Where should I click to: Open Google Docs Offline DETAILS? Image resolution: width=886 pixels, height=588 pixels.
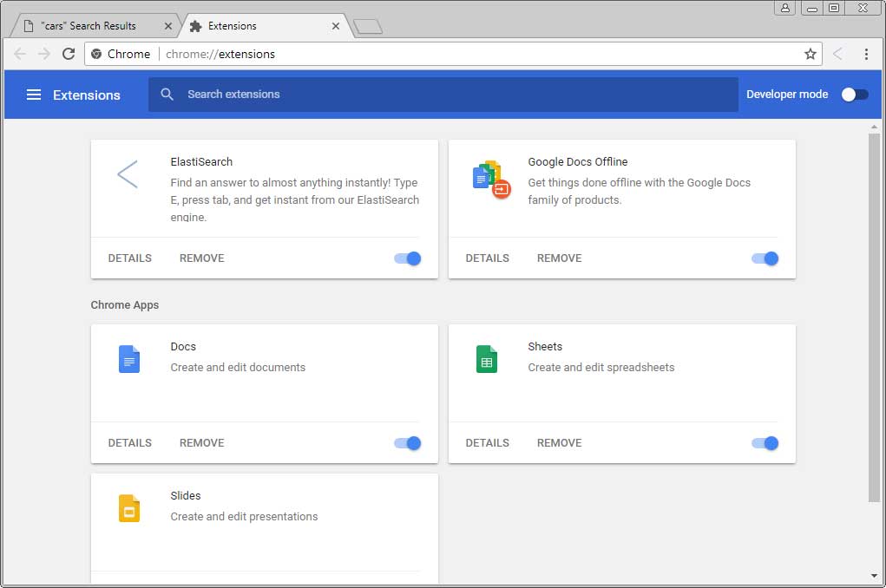[x=487, y=258]
